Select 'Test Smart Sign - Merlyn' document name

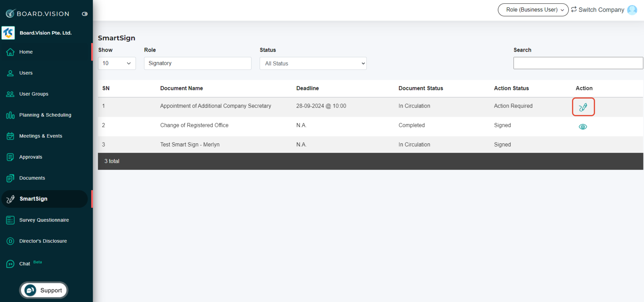tap(190, 145)
